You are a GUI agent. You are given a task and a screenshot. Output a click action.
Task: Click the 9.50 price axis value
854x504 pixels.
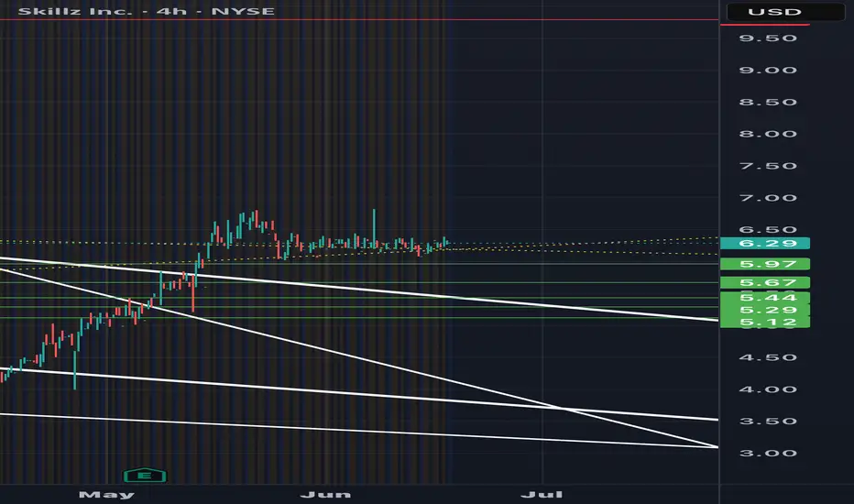pyautogui.click(x=768, y=38)
